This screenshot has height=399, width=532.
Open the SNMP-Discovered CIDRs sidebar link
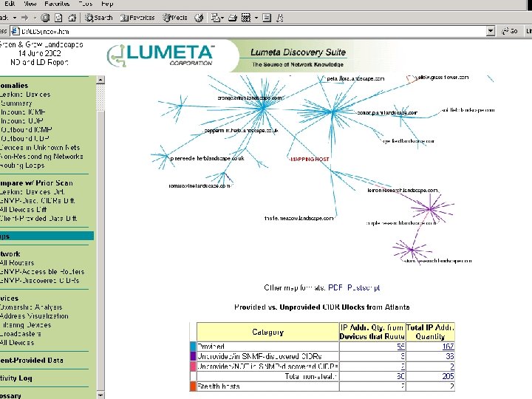(x=40, y=281)
